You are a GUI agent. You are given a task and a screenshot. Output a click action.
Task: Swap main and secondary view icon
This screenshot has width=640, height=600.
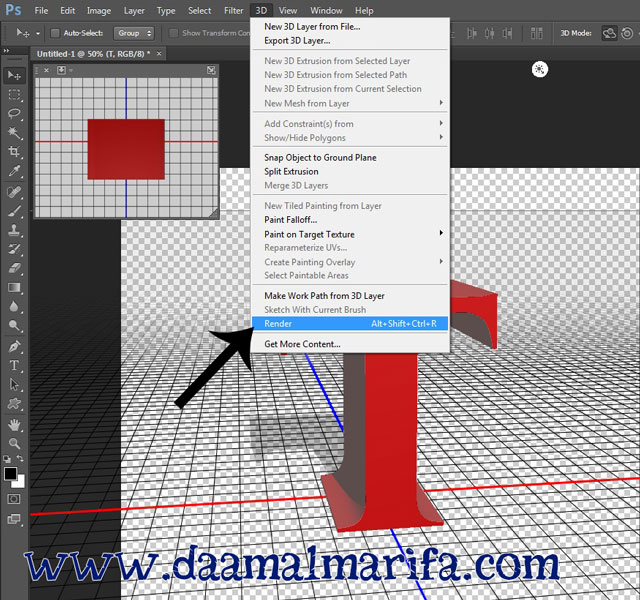(211, 70)
